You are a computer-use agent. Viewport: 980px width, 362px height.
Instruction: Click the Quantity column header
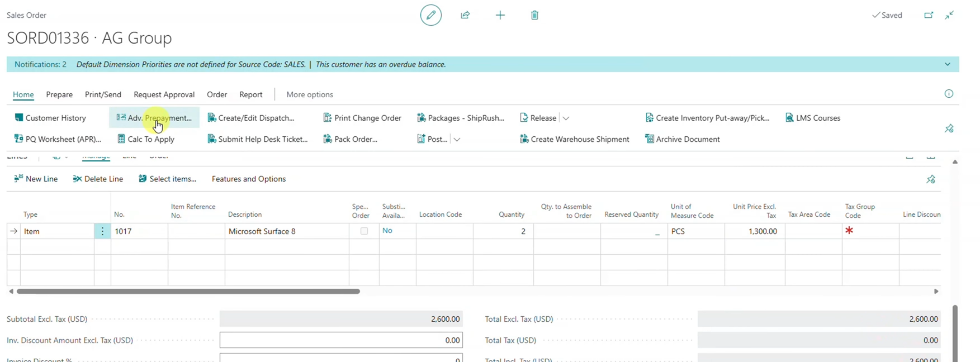tap(512, 215)
